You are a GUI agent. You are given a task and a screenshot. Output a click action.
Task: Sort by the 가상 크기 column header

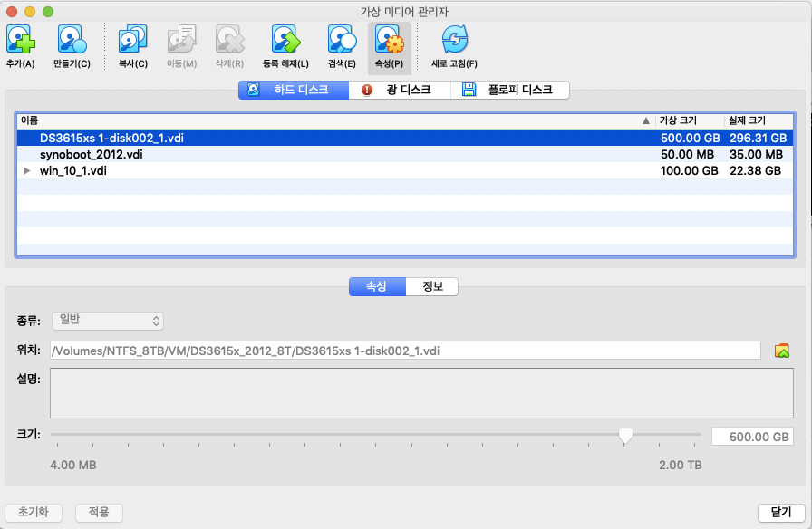pos(690,120)
